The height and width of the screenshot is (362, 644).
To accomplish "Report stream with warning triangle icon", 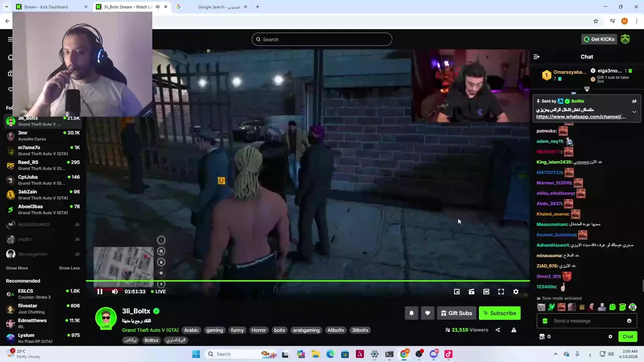I will click(514, 330).
